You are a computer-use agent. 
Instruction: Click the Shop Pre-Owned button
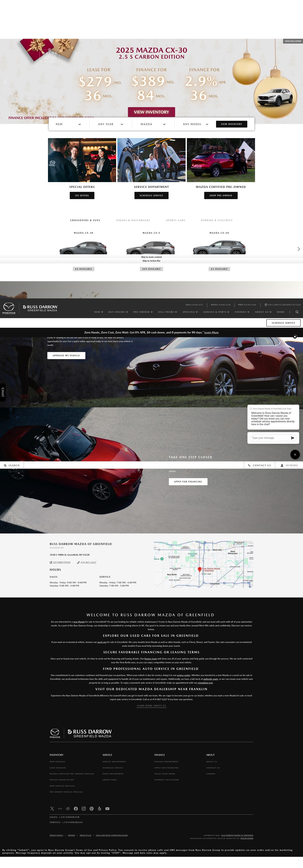221,195
